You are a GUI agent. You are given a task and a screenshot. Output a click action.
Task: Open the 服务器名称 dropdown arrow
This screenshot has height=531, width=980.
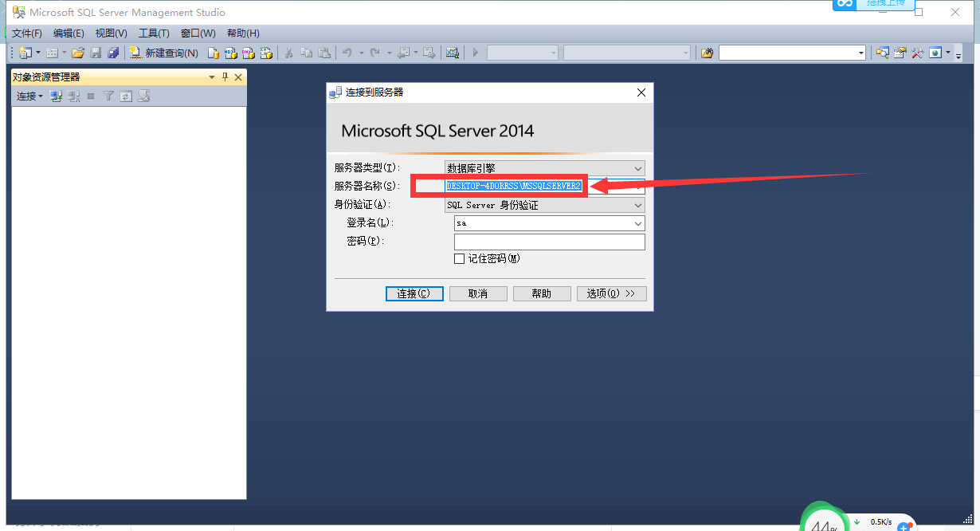click(x=637, y=187)
